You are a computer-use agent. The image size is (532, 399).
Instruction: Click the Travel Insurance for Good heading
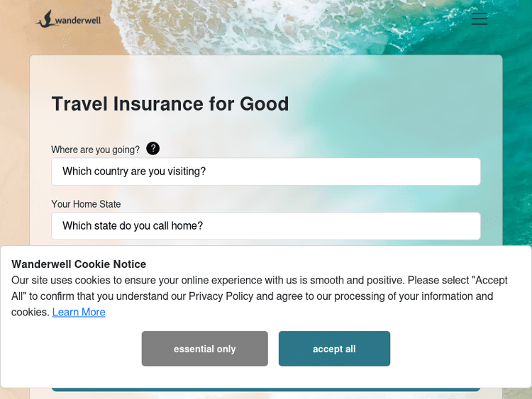170,104
